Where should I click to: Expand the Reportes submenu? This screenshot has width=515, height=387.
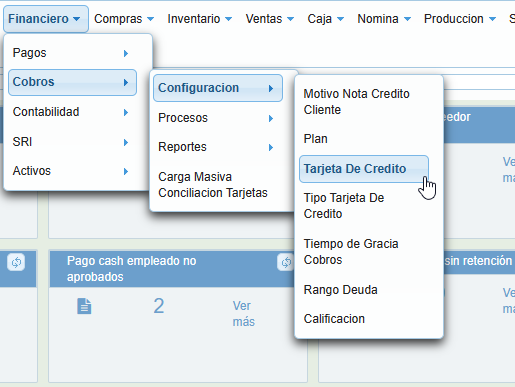(x=218, y=147)
